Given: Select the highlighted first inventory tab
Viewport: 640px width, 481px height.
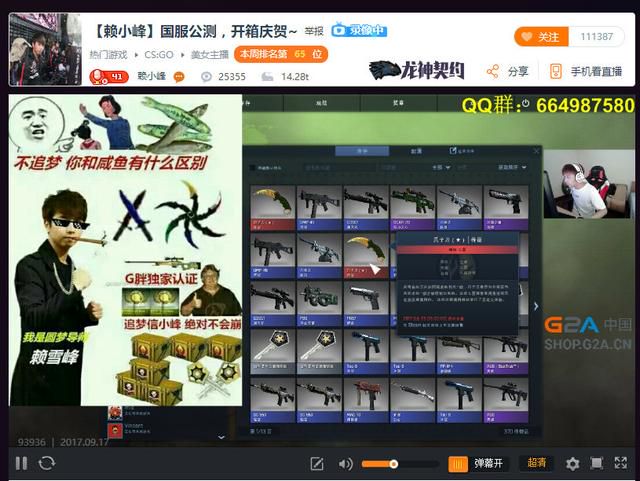Looking at the screenshot, I should 362,151.
